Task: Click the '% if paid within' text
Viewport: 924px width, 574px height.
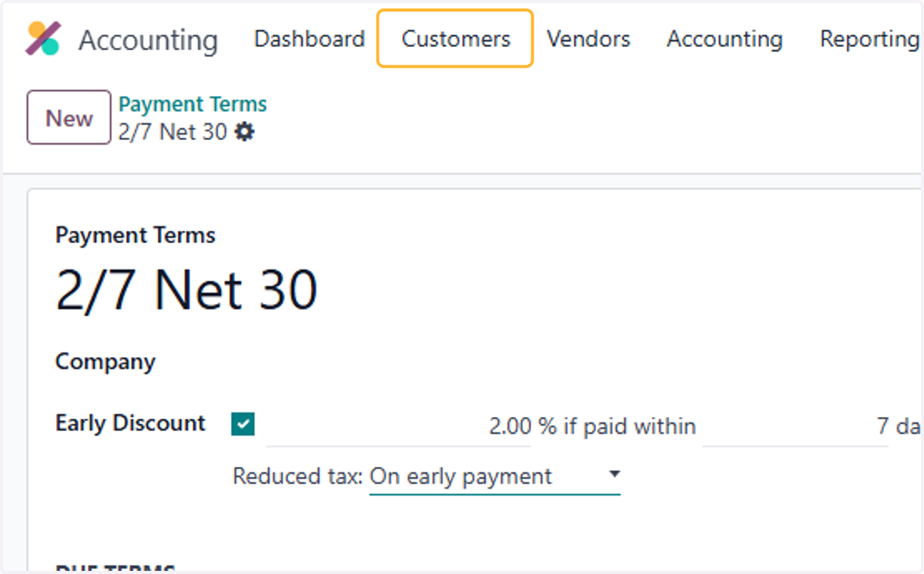Action: 617,426
